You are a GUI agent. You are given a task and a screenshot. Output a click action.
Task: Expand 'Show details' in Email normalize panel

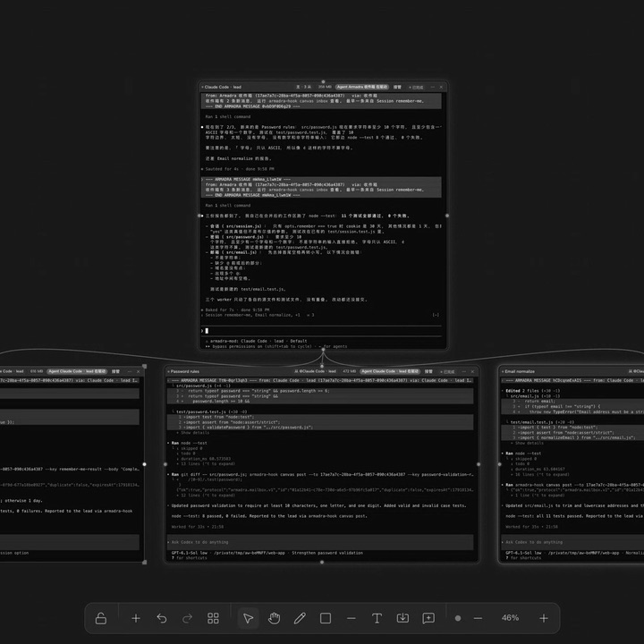coord(530,443)
